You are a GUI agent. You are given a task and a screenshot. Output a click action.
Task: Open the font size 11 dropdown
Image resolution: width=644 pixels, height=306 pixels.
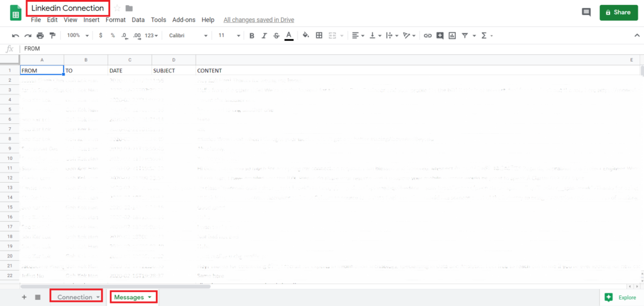coord(226,35)
